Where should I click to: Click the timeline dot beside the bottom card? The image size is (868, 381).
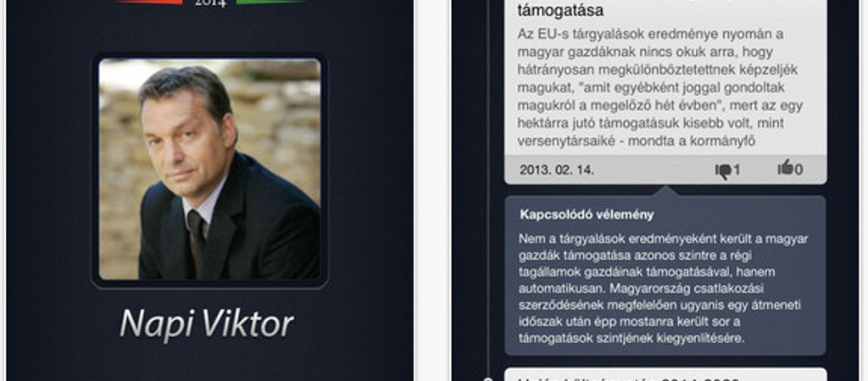tap(487, 379)
